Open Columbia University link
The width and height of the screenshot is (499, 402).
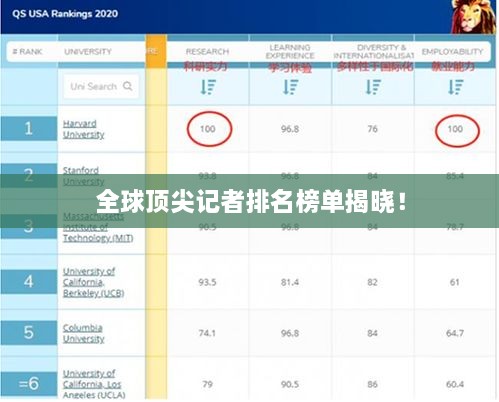(x=83, y=333)
